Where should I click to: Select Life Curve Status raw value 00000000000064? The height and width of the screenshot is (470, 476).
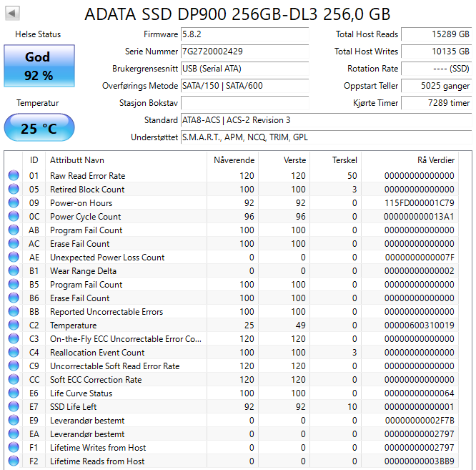pos(420,393)
